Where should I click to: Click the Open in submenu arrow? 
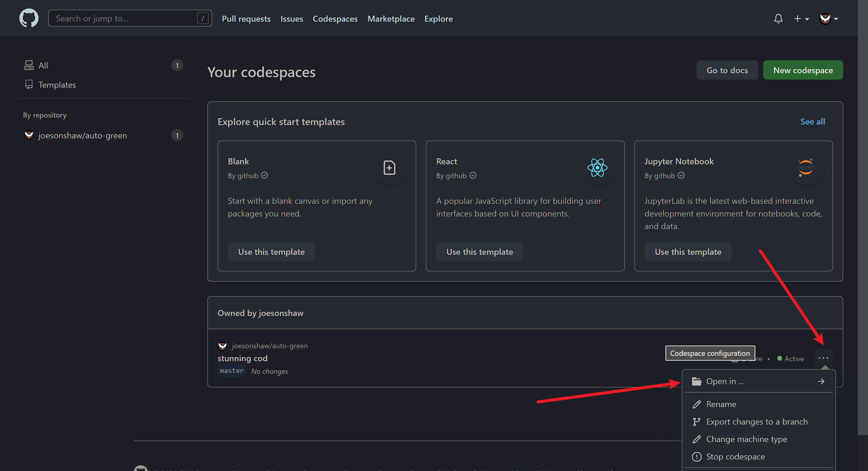821,381
